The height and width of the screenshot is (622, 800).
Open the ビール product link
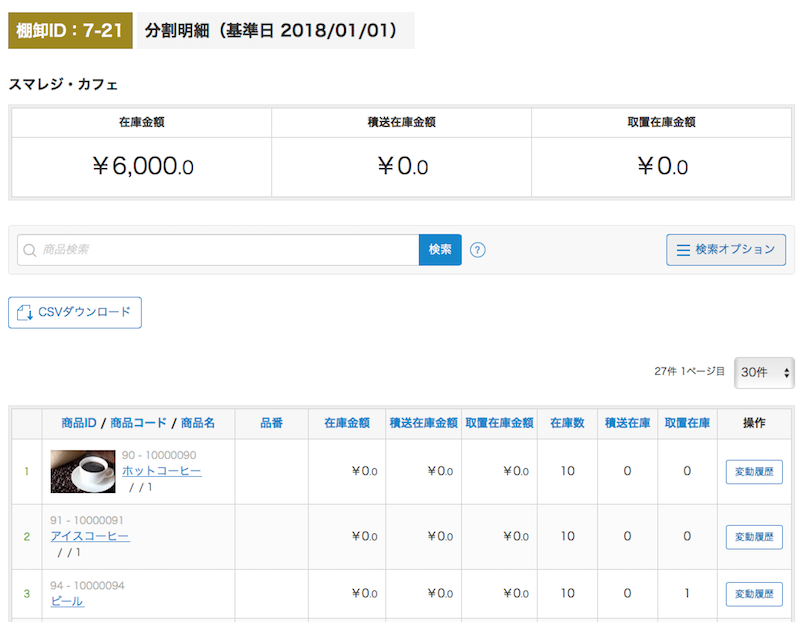point(67,602)
